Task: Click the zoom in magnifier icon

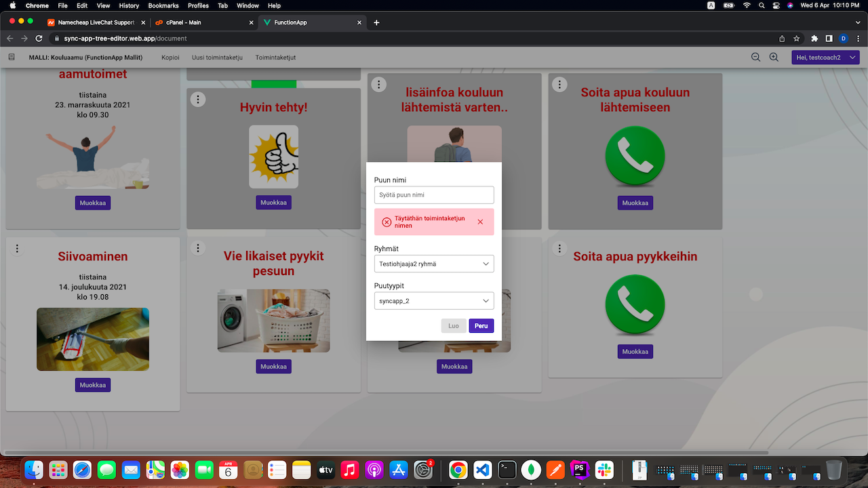Action: [x=774, y=58]
